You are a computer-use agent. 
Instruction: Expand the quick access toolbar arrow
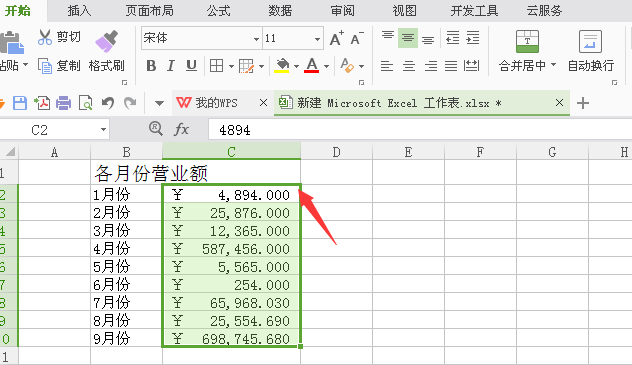click(160, 104)
